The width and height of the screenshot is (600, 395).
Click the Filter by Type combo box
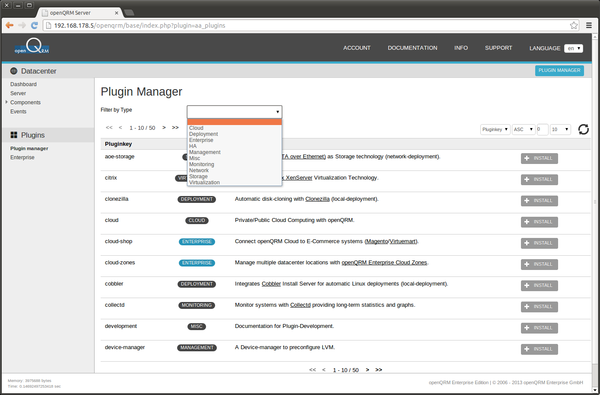[235, 112]
